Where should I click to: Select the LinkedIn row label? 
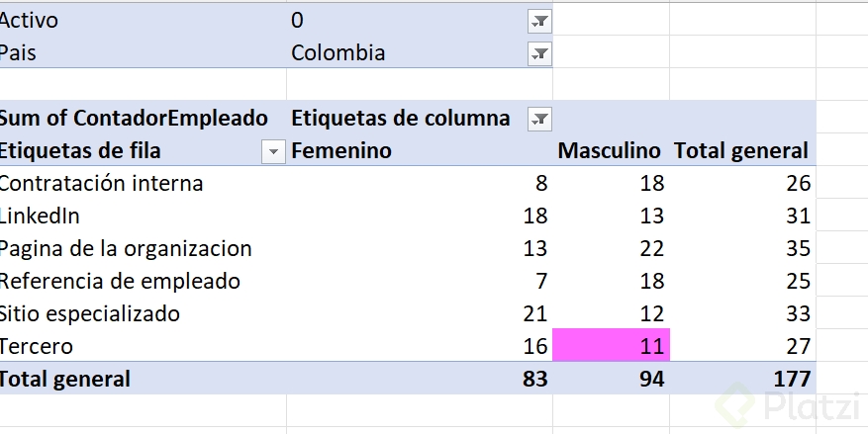pos(41,216)
